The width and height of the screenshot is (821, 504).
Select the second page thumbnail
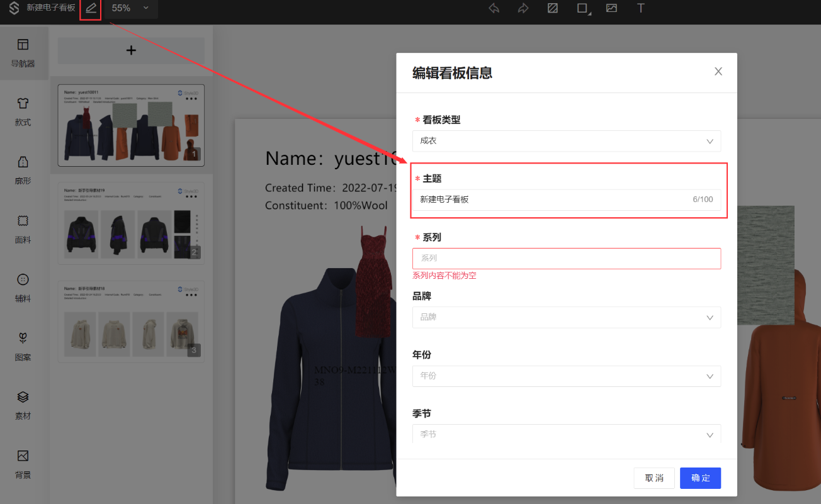tap(131, 223)
